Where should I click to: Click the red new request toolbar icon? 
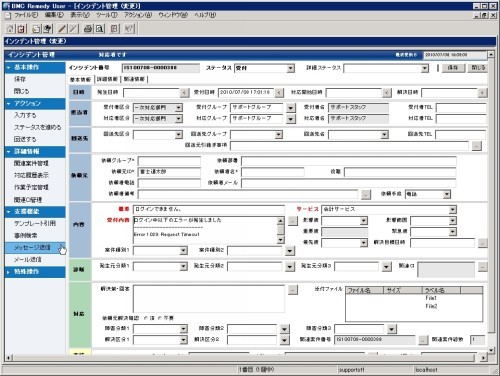coord(22,29)
